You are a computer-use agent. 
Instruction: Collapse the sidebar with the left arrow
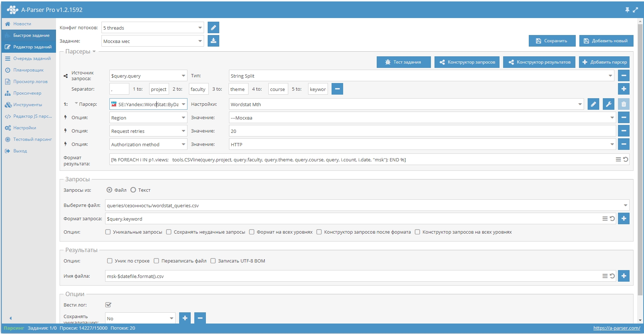(x=10, y=318)
